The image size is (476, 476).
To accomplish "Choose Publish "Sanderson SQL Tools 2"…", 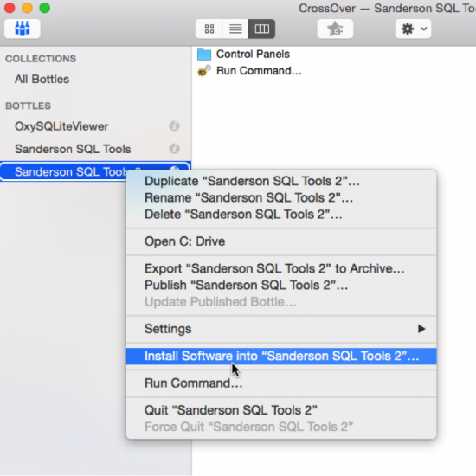I will coord(281,286).
